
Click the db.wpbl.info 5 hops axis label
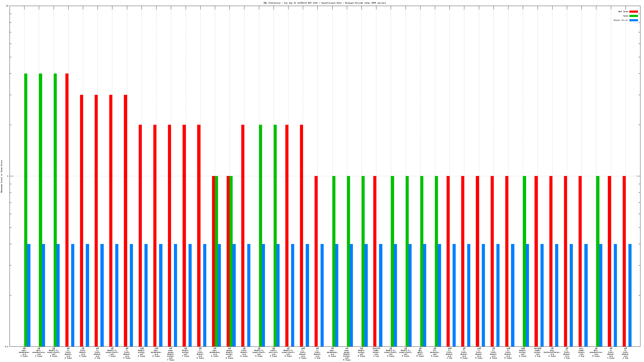click(420, 352)
